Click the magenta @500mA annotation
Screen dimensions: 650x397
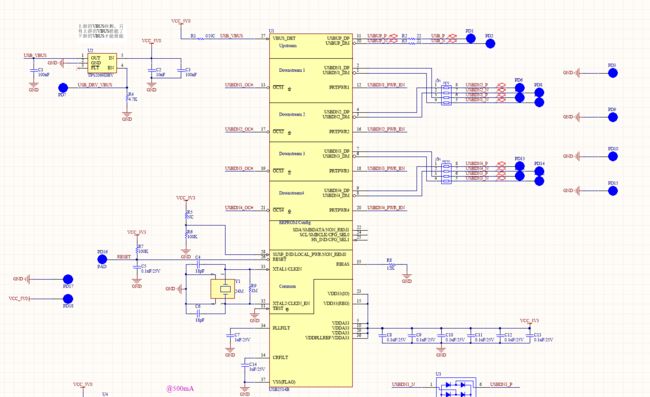pos(180,389)
